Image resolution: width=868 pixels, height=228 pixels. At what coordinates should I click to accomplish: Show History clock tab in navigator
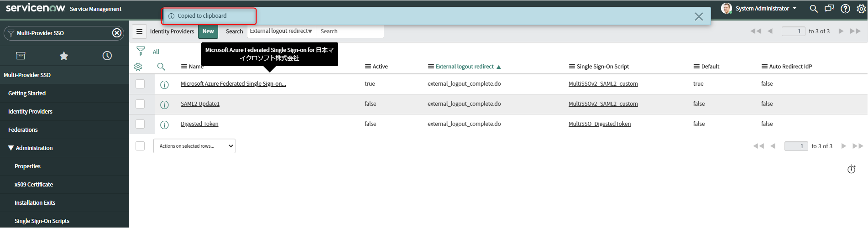tap(107, 56)
